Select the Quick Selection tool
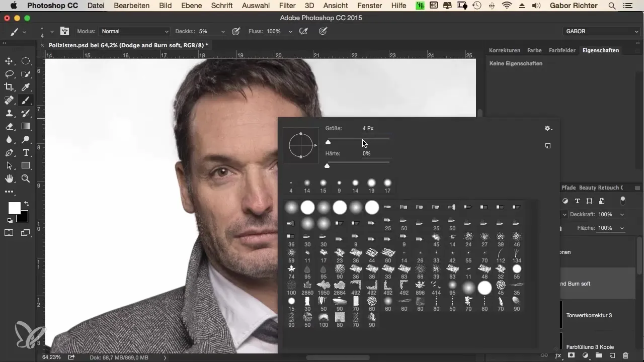Viewport: 644px width, 362px height. pos(26,74)
